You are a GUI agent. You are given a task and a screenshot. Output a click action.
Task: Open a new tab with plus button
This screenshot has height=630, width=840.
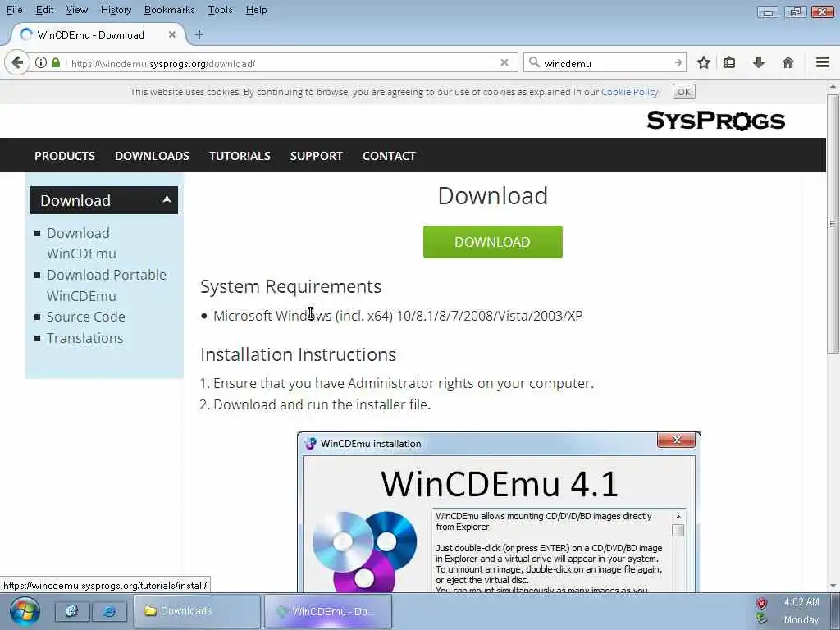199,34
